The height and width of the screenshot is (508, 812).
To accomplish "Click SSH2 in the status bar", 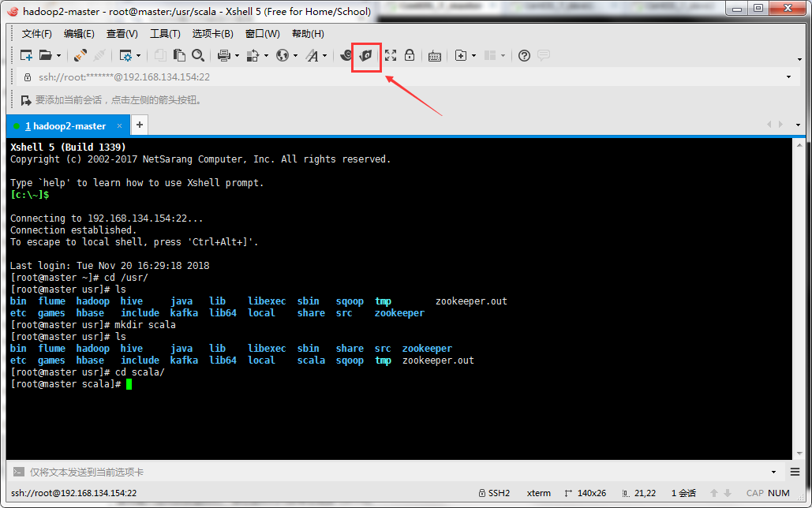I will (495, 493).
